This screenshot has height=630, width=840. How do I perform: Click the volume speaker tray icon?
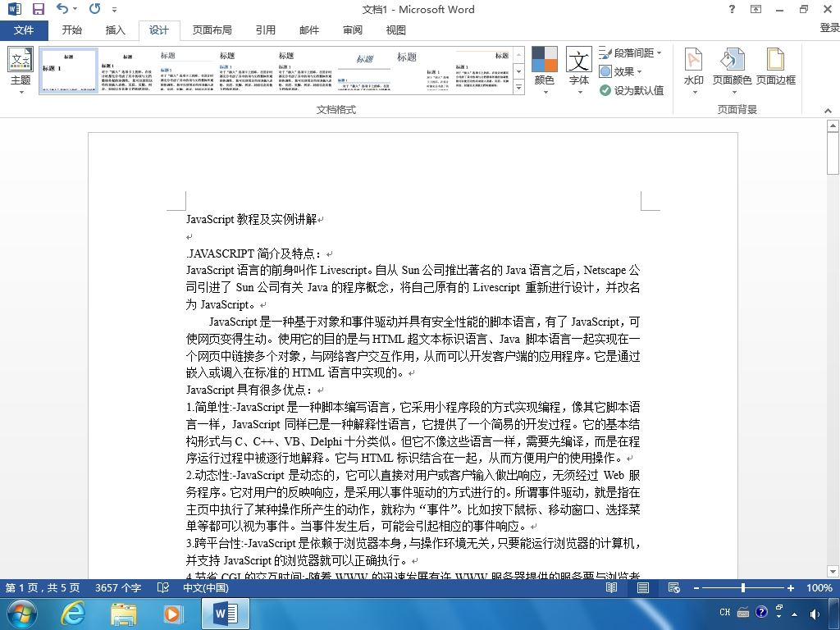pos(815,614)
